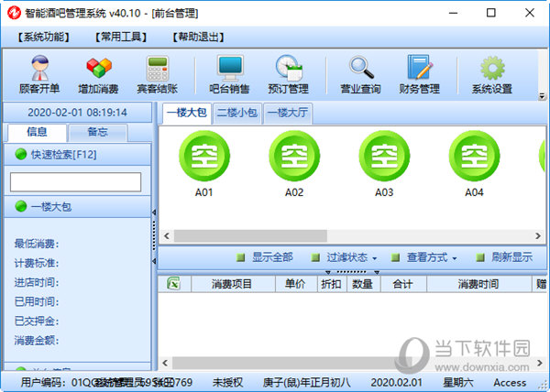Image resolution: width=550 pixels, height=392 pixels.
Task: Click the 数量 column header
Action: (x=363, y=284)
